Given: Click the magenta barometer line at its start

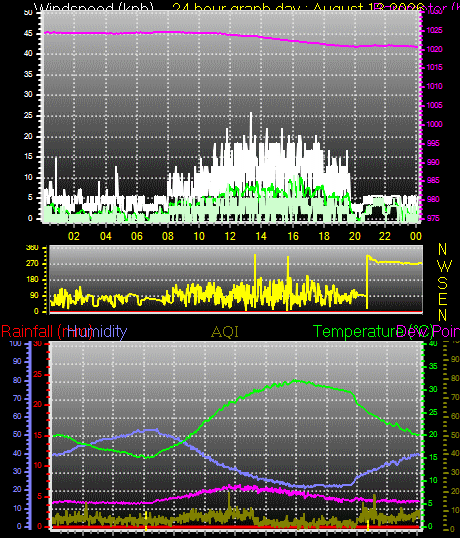Looking at the screenshot, I should pyautogui.click(x=46, y=33).
